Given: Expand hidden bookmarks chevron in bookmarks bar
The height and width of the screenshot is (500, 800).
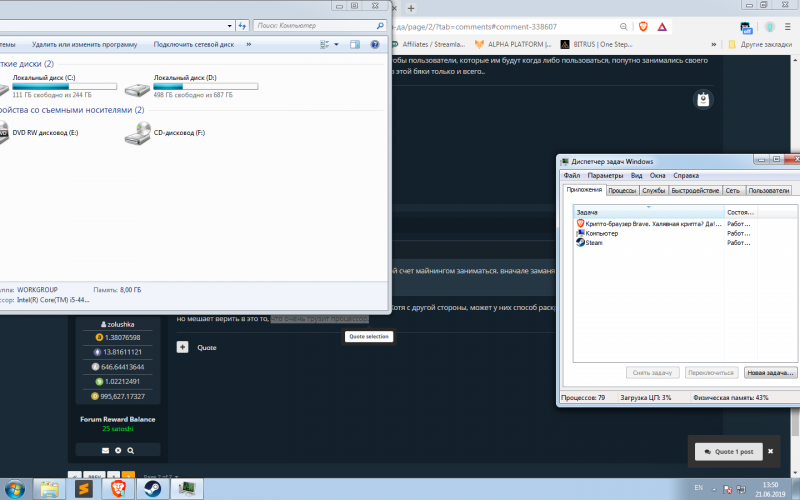Looking at the screenshot, I should pos(713,44).
